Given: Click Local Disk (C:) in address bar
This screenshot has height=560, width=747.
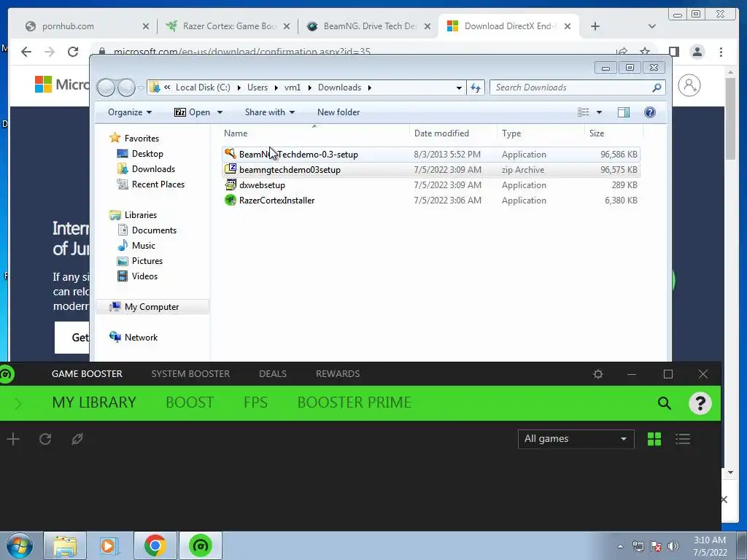Looking at the screenshot, I should (x=203, y=87).
